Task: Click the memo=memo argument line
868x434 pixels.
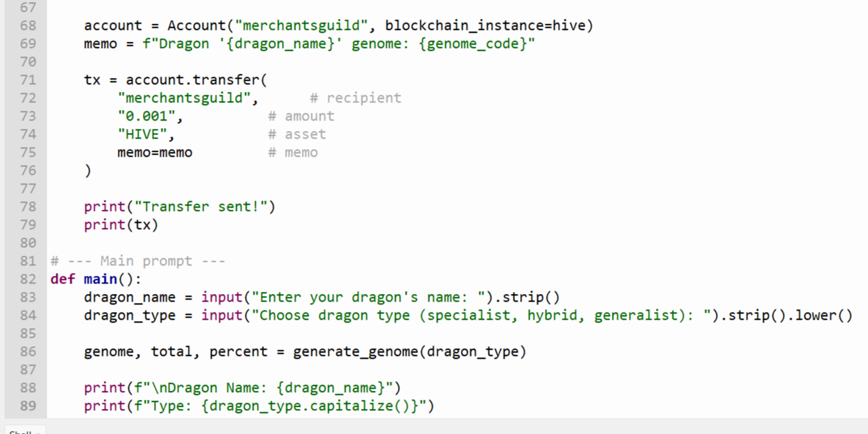Action: (155, 153)
